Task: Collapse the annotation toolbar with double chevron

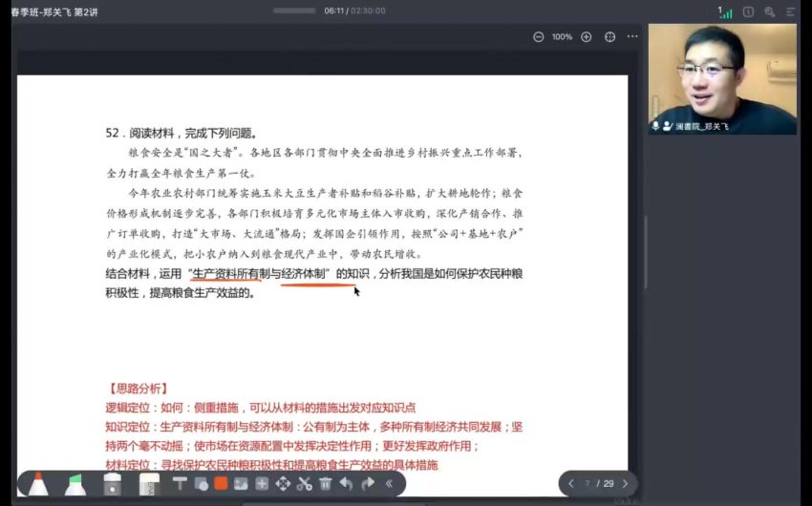Action: tap(390, 483)
